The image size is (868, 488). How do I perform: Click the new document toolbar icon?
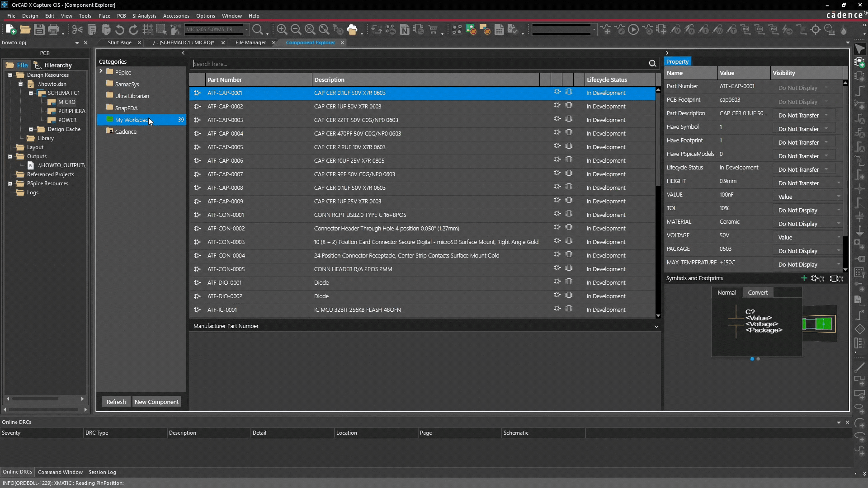pyautogui.click(x=11, y=30)
